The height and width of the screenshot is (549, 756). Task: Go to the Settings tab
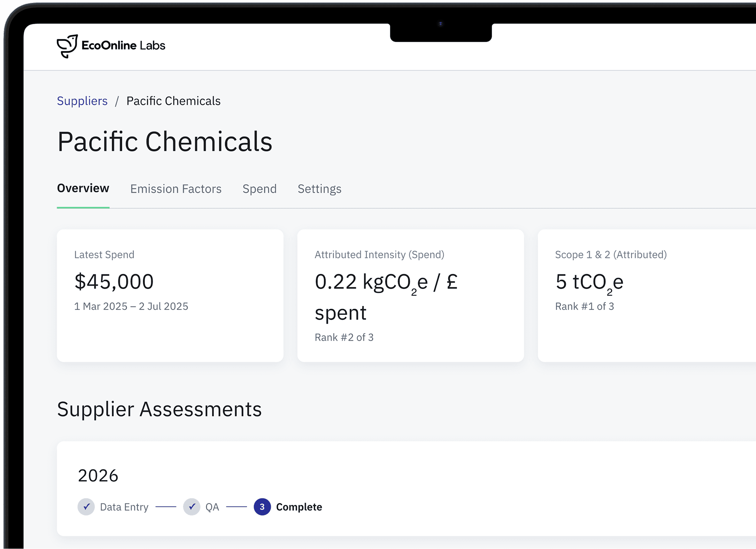pos(319,189)
